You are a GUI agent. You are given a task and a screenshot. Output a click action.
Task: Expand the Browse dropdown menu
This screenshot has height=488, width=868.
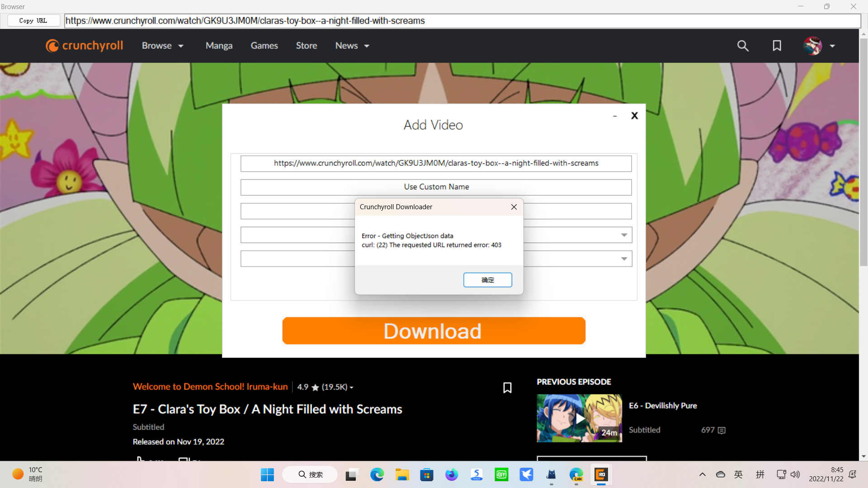163,46
